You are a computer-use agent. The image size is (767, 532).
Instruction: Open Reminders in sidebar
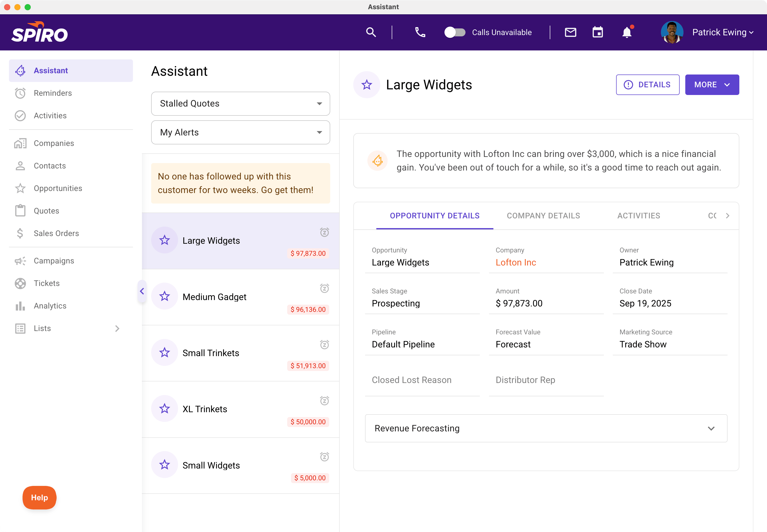(x=71, y=93)
